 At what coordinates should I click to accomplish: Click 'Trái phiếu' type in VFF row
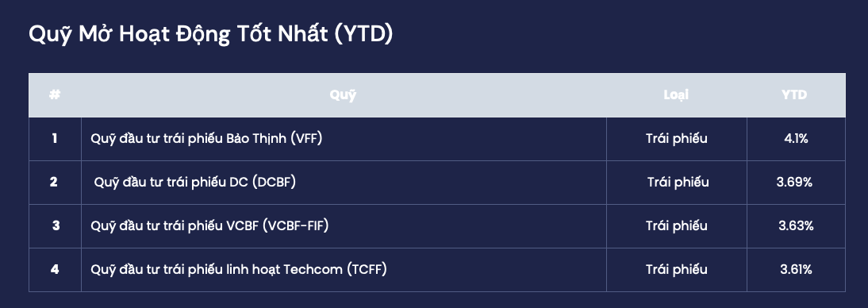pyautogui.click(x=677, y=138)
